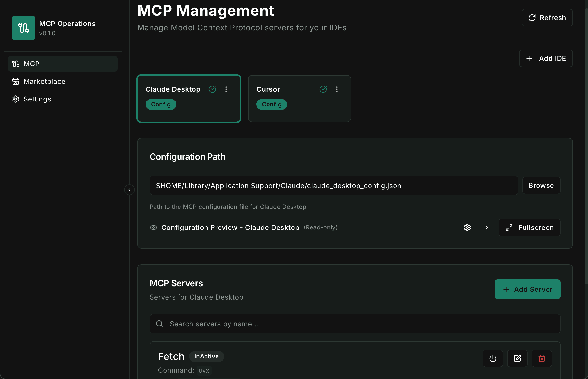Click the page's vertical scrollbar

(x=586, y=146)
